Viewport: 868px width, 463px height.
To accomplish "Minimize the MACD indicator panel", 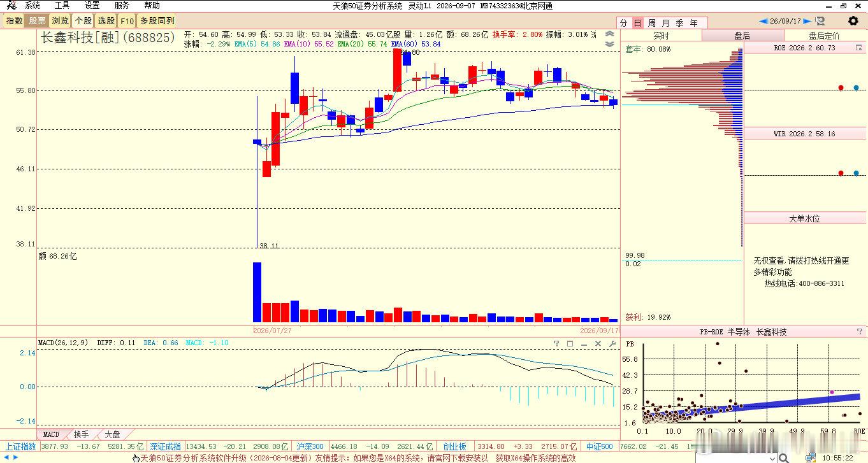I will click(584, 344).
